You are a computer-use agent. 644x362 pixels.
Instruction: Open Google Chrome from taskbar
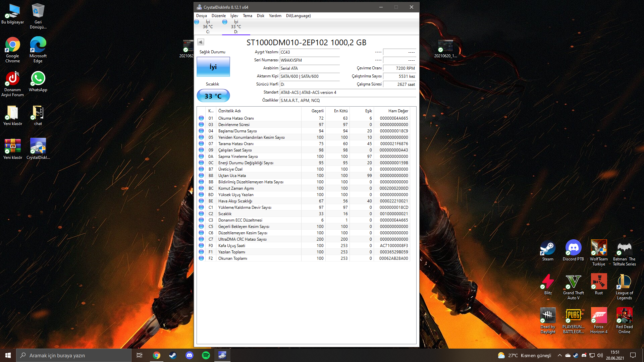[157, 355]
